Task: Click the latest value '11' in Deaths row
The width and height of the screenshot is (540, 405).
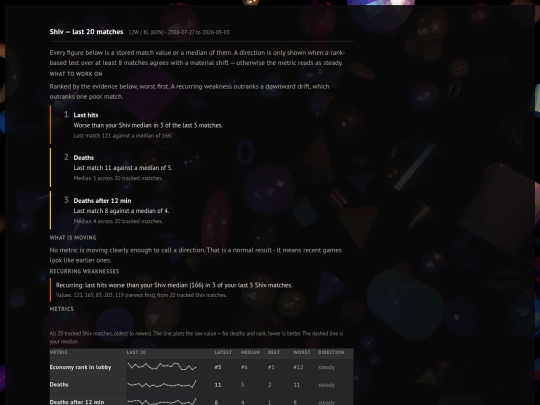Action: [218, 385]
